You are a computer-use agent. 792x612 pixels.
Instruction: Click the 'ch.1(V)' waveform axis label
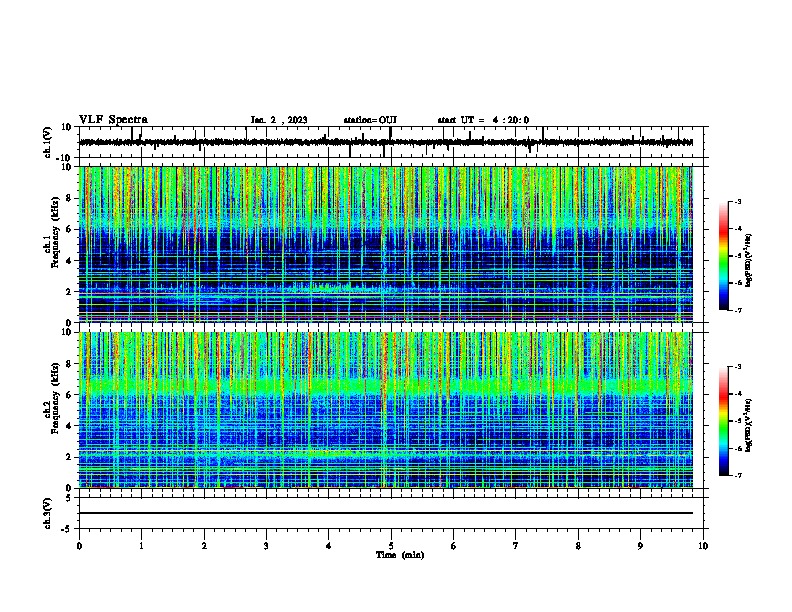click(48, 142)
